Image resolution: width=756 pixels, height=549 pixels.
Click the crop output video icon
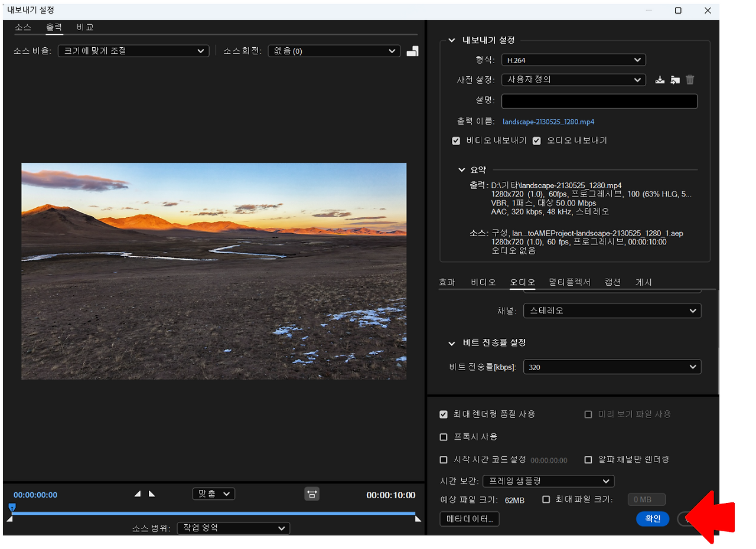412,51
